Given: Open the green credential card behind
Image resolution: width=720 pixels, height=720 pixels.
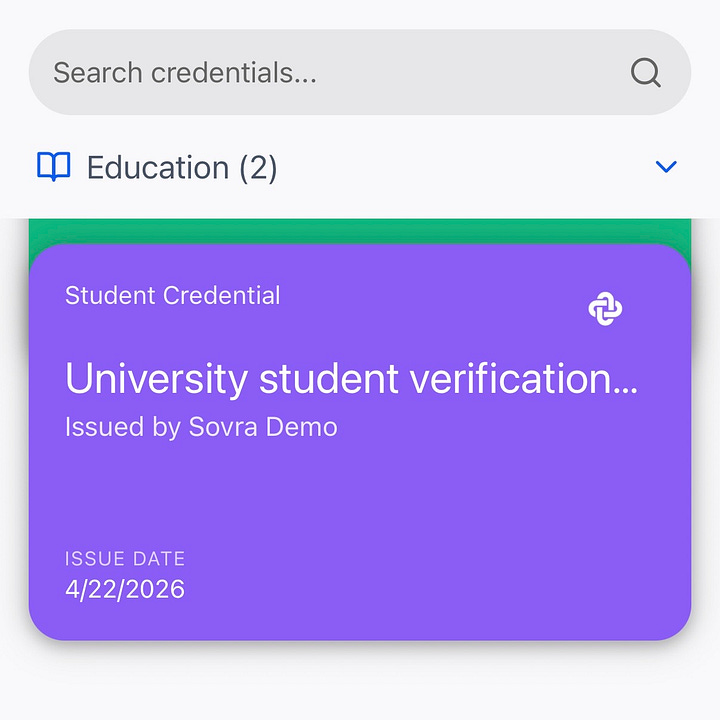Looking at the screenshot, I should [360, 231].
